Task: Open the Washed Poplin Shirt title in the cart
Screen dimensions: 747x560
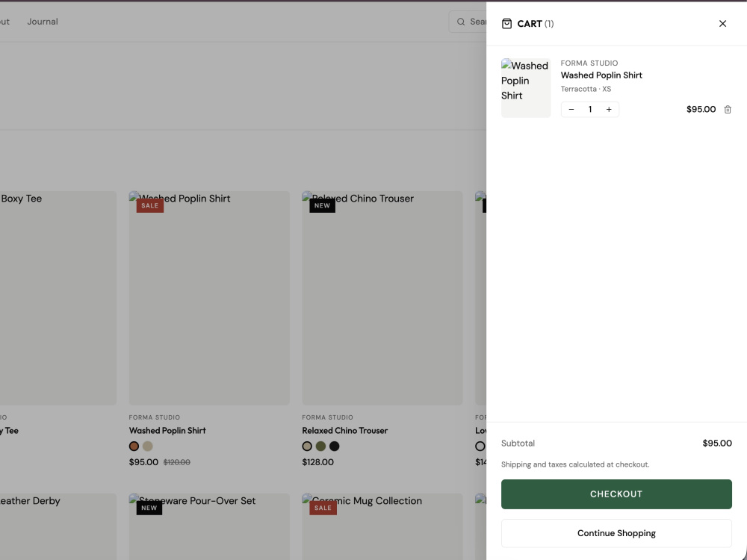Action: (x=601, y=75)
